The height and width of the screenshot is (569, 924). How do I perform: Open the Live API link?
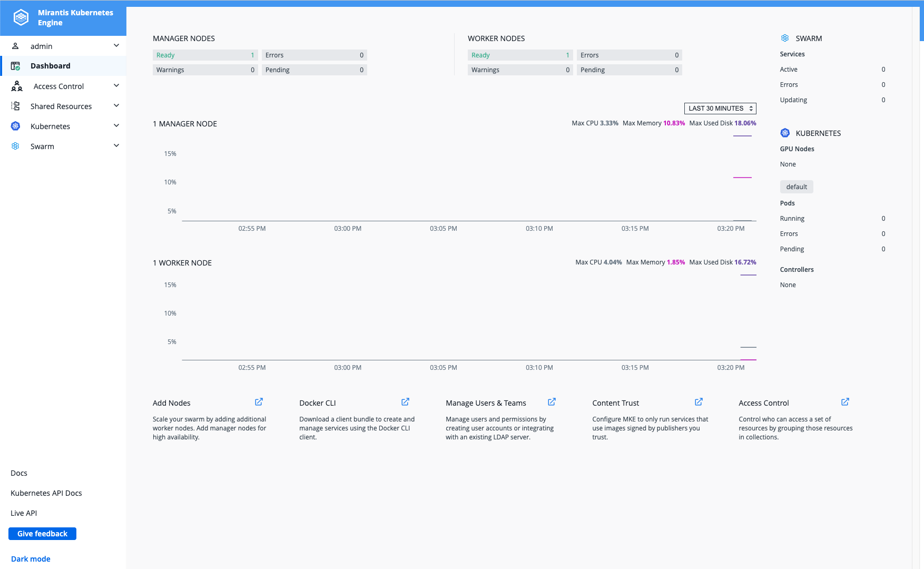(24, 513)
